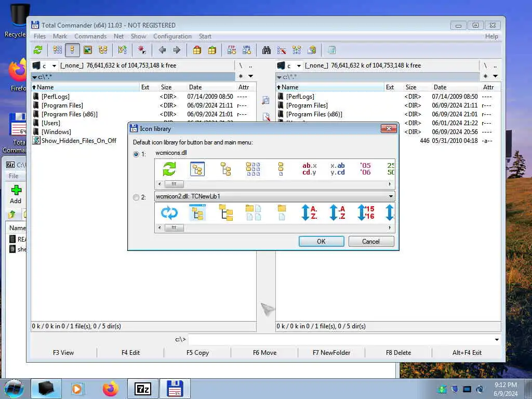Select radio option 1 wcmicons.dll

[136, 154]
